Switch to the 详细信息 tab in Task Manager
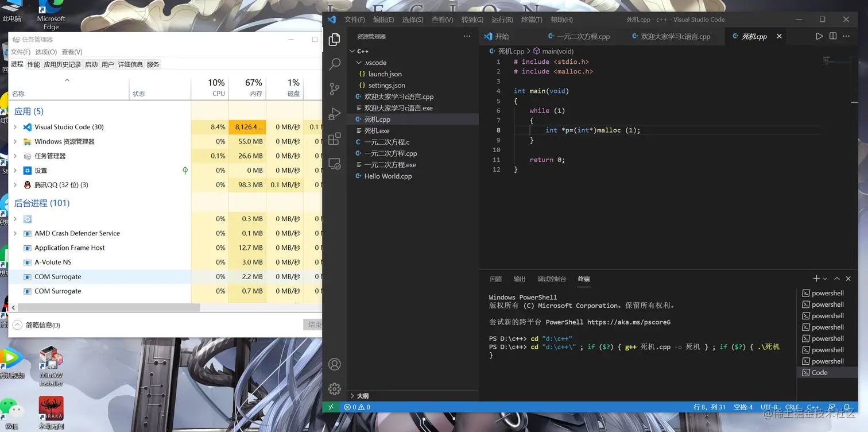Image resolution: width=868 pixels, height=432 pixels. click(130, 64)
